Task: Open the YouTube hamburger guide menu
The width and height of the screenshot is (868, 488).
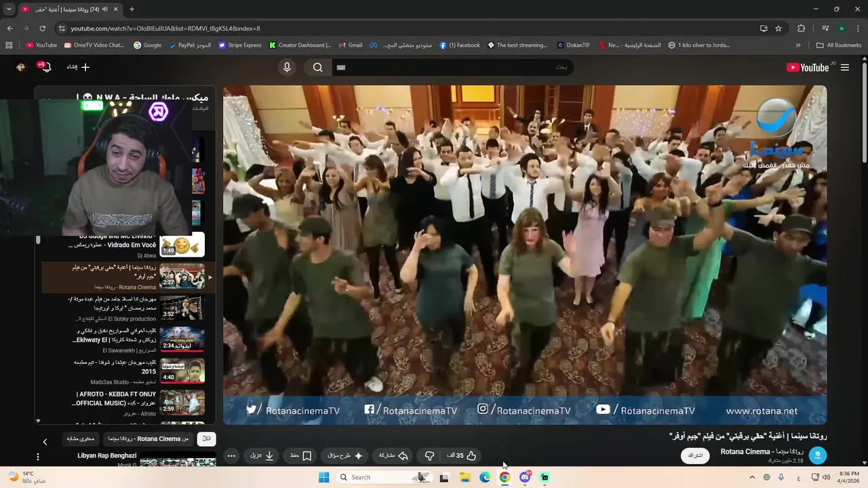Action: point(845,67)
